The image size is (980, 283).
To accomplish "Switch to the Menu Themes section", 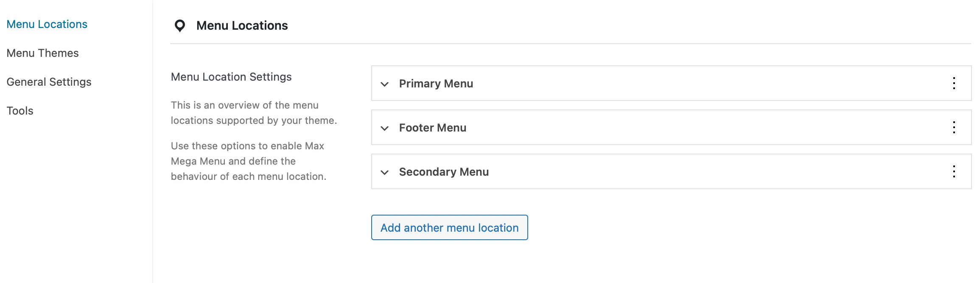I will point(42,53).
